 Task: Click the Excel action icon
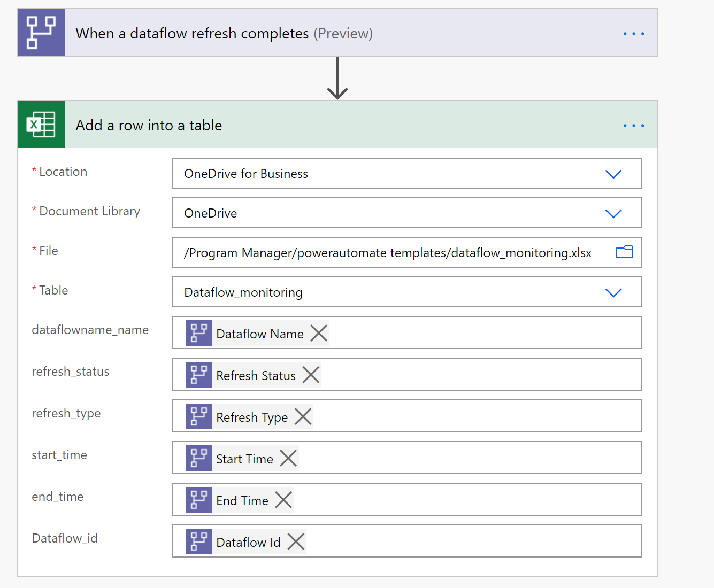point(41,125)
